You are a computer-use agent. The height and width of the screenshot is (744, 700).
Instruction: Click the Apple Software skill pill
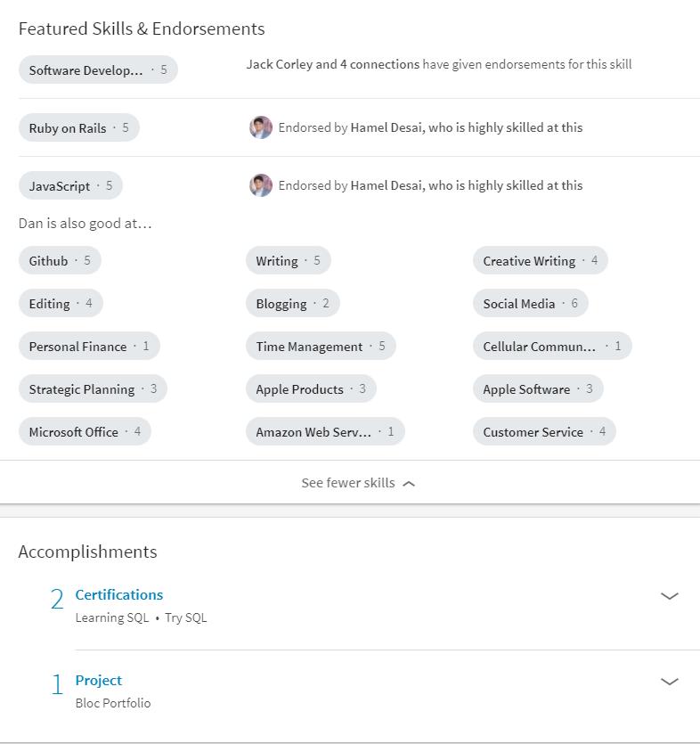tap(537, 389)
